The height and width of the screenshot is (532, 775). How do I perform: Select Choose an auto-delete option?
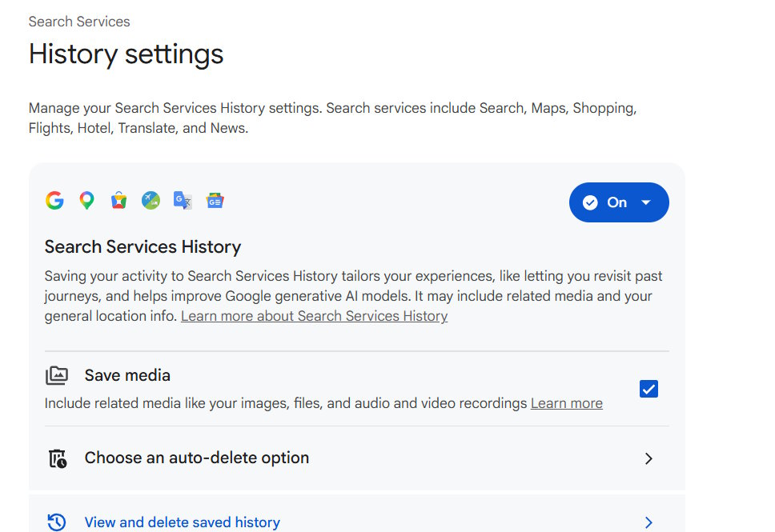(x=197, y=458)
